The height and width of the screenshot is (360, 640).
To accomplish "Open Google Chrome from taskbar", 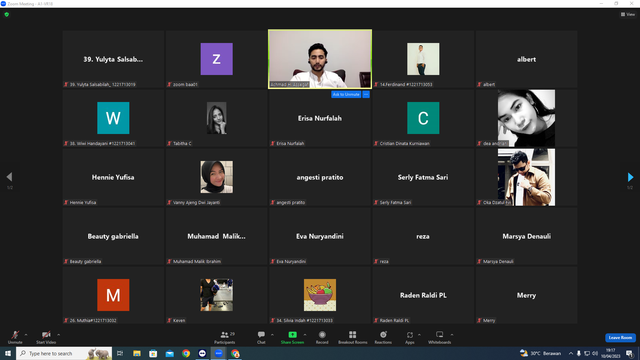I will click(186, 353).
